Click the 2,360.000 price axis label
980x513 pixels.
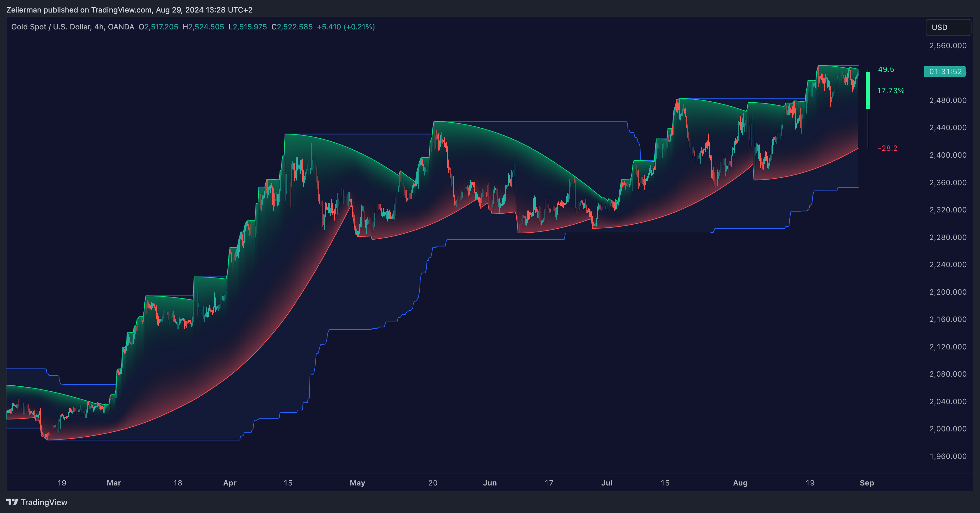tap(948, 182)
